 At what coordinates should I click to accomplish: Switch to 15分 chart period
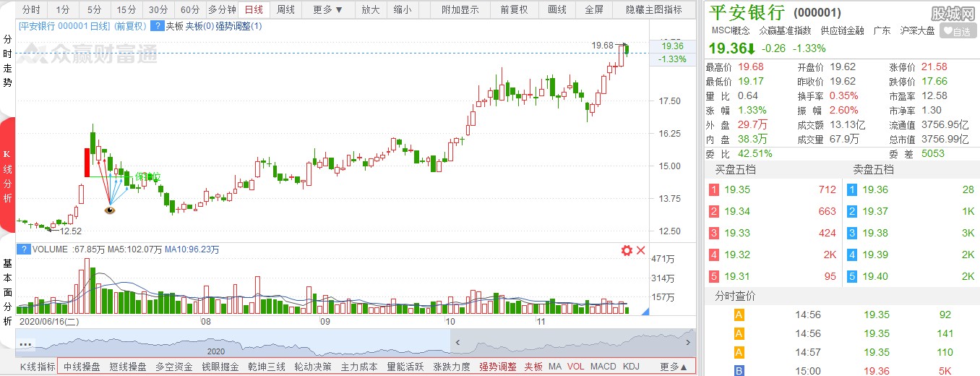click(x=126, y=9)
